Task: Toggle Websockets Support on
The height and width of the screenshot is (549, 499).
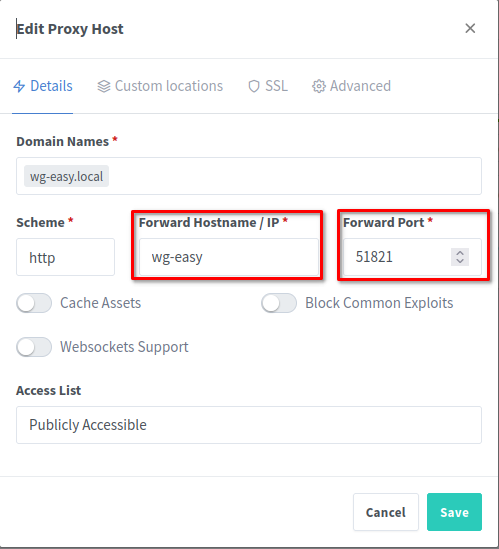Action: (x=34, y=347)
